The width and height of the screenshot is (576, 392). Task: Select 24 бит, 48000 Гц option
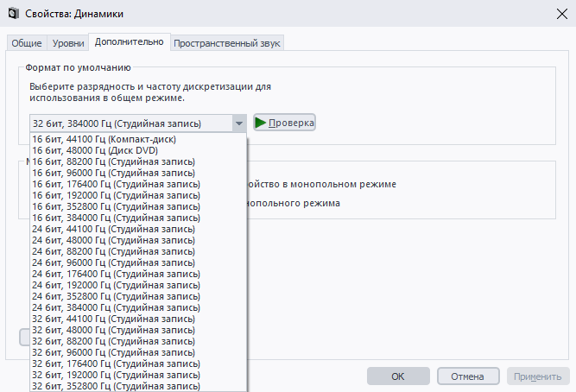coord(138,240)
